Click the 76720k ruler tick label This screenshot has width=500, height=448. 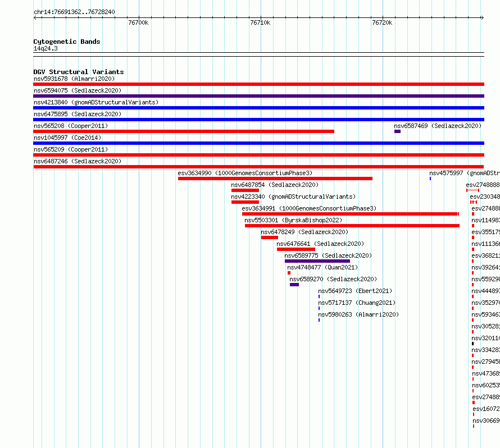pyautogui.click(x=382, y=22)
